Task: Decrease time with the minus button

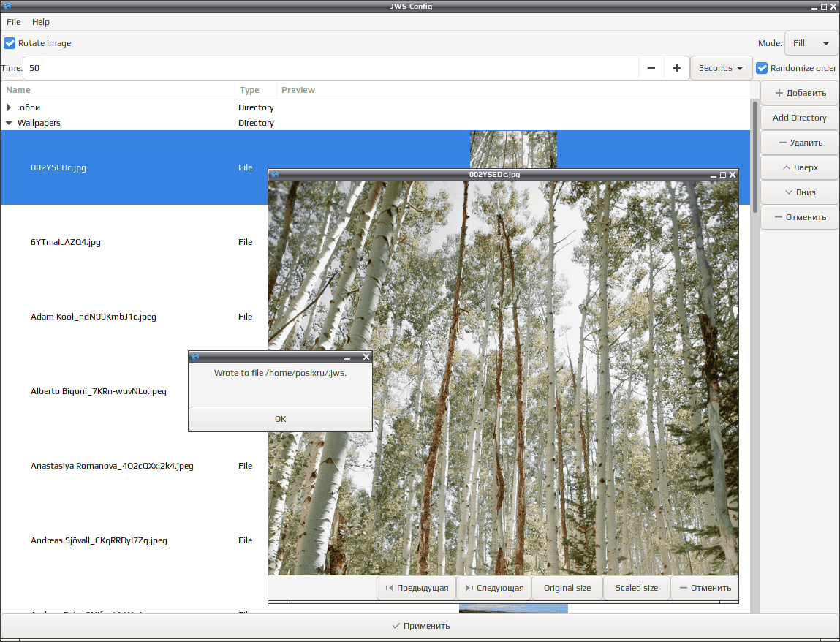Action: click(651, 68)
